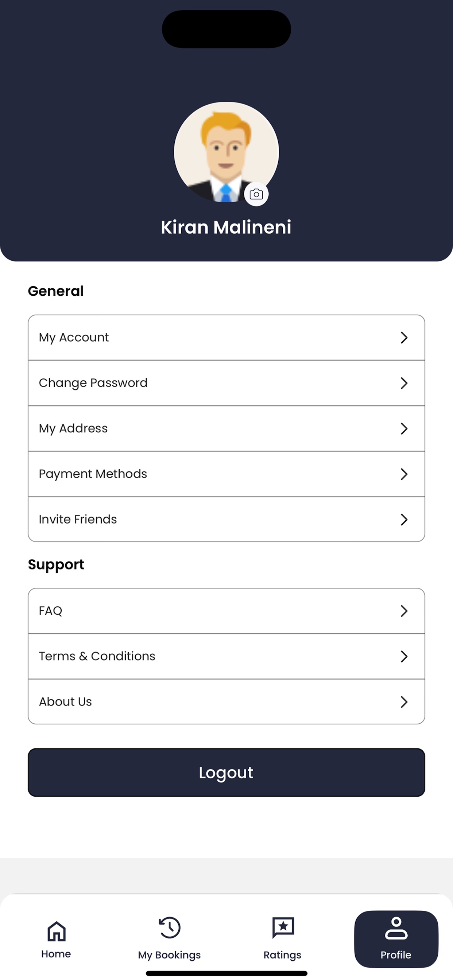Tap the FAQ chevron arrow
Viewport: 453px width, 980px height.
[x=404, y=611]
